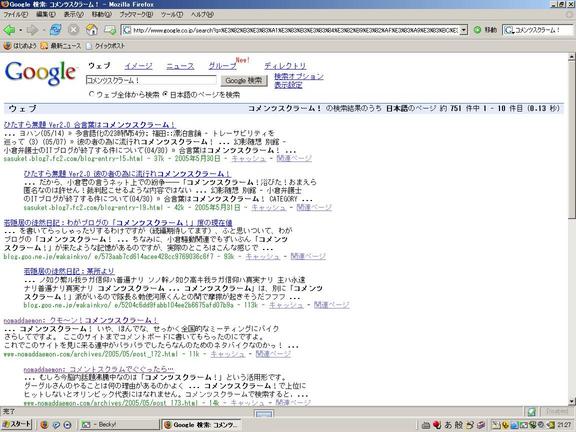Click the second quick launch icon
The width and height of the screenshot is (576, 432).
click(x=56, y=425)
